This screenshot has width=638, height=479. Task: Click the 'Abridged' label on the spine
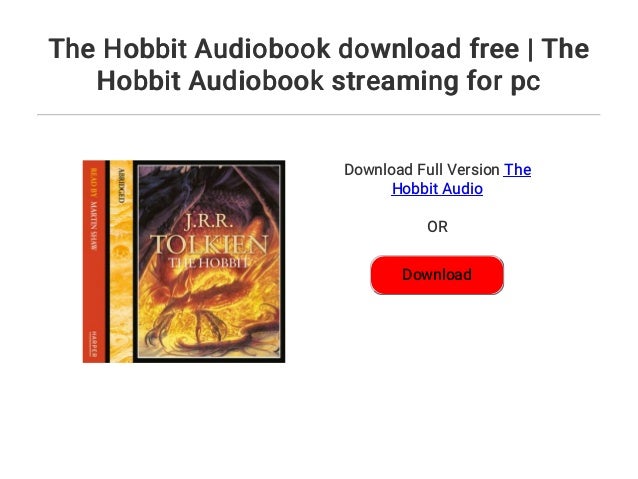tap(121, 186)
